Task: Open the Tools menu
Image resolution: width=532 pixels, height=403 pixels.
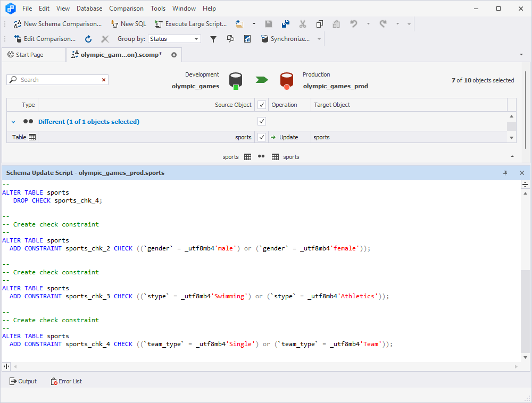Action: point(158,9)
